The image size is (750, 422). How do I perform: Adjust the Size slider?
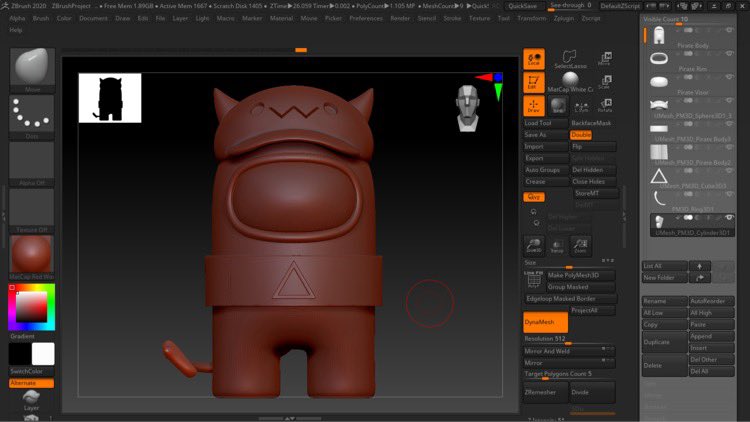569,264
